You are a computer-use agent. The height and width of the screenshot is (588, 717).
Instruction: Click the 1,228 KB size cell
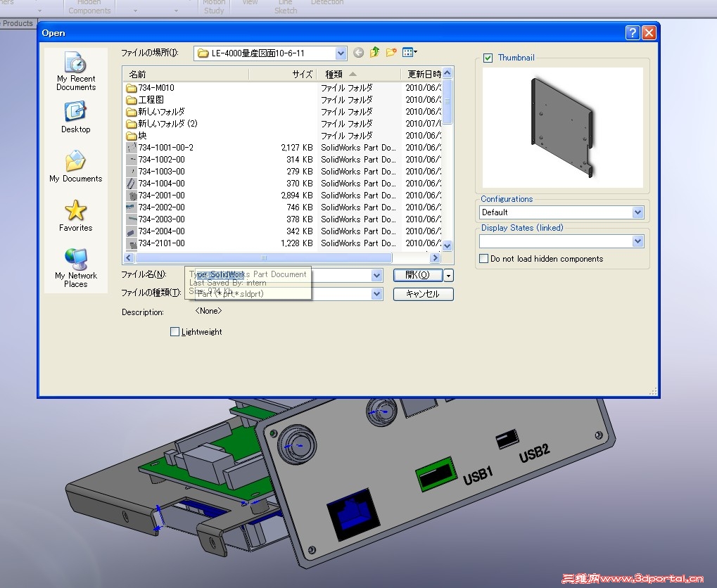click(x=297, y=243)
